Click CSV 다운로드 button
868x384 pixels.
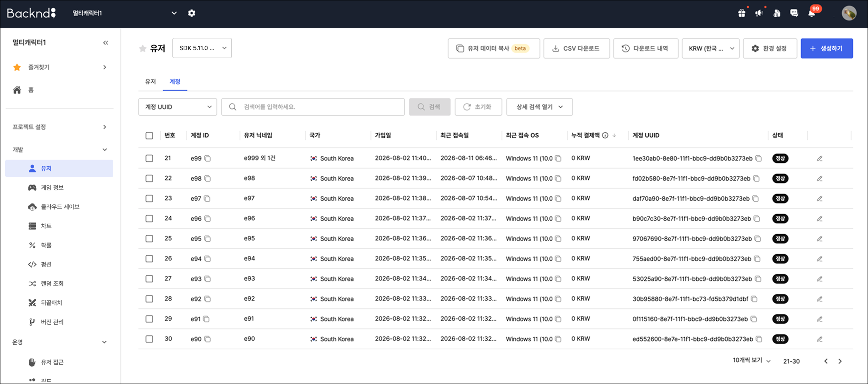576,48
